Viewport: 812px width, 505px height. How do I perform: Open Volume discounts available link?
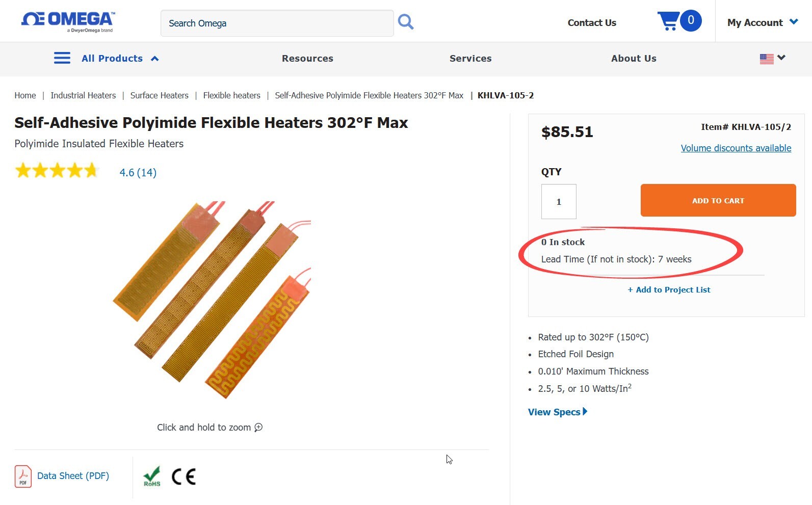pyautogui.click(x=736, y=148)
